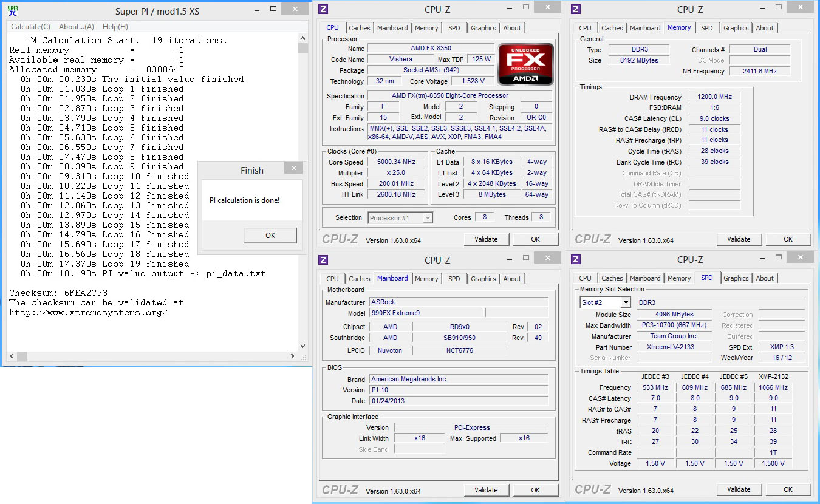Click the processor name field AMD FX-8350
The height and width of the screenshot is (504, 820).
pyautogui.click(x=431, y=49)
